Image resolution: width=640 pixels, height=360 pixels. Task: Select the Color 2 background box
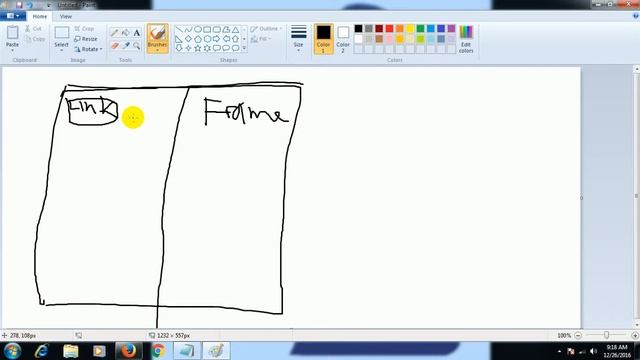coord(343,39)
